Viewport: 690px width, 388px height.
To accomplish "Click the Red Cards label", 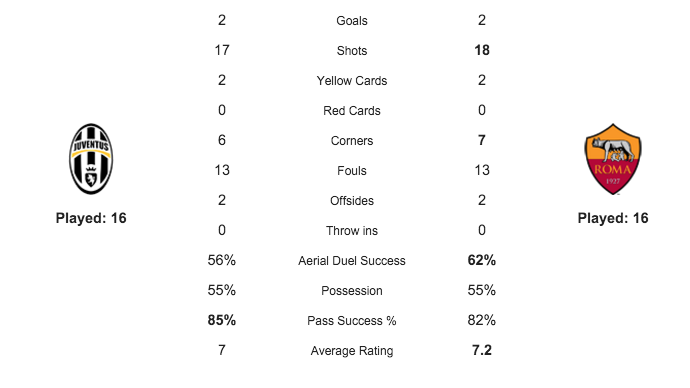I will click(x=352, y=110).
